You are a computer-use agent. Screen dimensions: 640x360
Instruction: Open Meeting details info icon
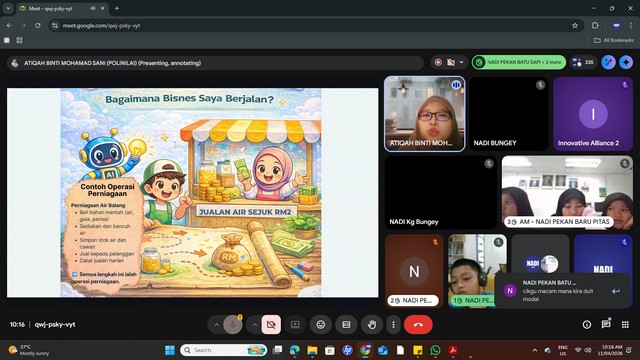(587, 324)
